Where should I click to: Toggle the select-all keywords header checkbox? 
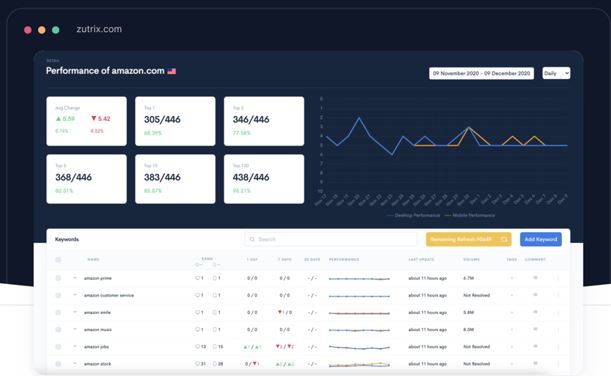58,259
